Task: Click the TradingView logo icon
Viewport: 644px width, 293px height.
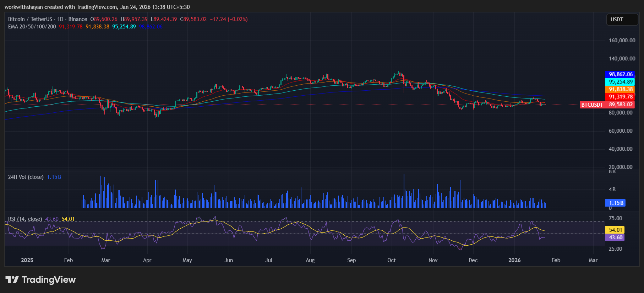Action: point(12,280)
